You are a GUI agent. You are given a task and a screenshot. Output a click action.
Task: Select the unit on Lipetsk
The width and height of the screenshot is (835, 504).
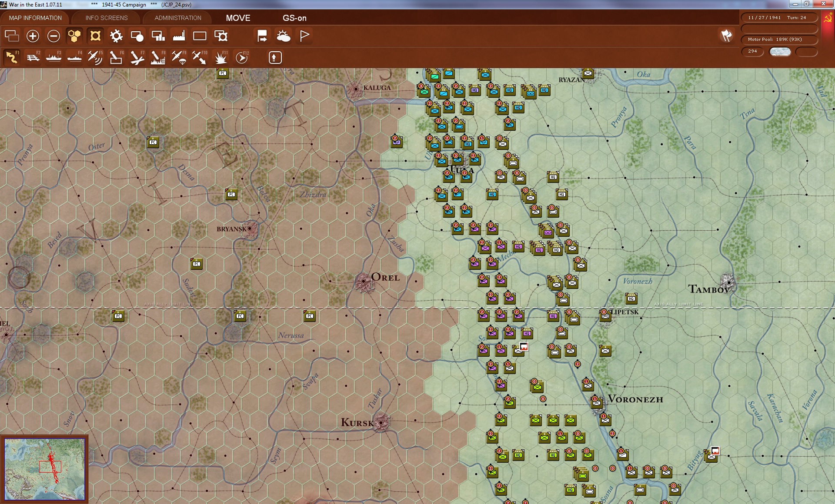605,315
